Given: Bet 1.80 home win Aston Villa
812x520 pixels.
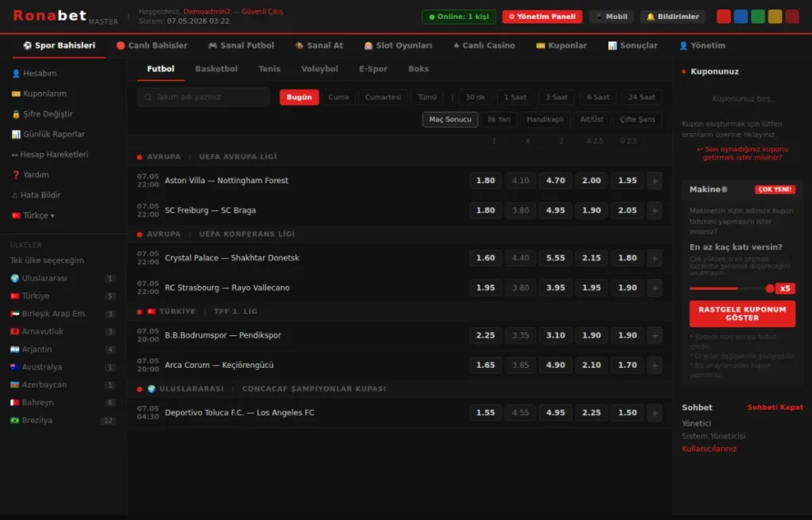Looking at the screenshot, I should 485,181.
